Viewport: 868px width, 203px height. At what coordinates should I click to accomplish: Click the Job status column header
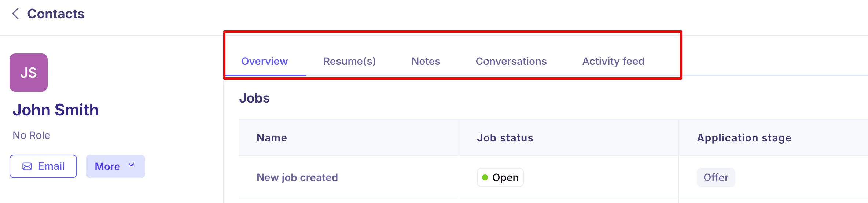coord(505,138)
